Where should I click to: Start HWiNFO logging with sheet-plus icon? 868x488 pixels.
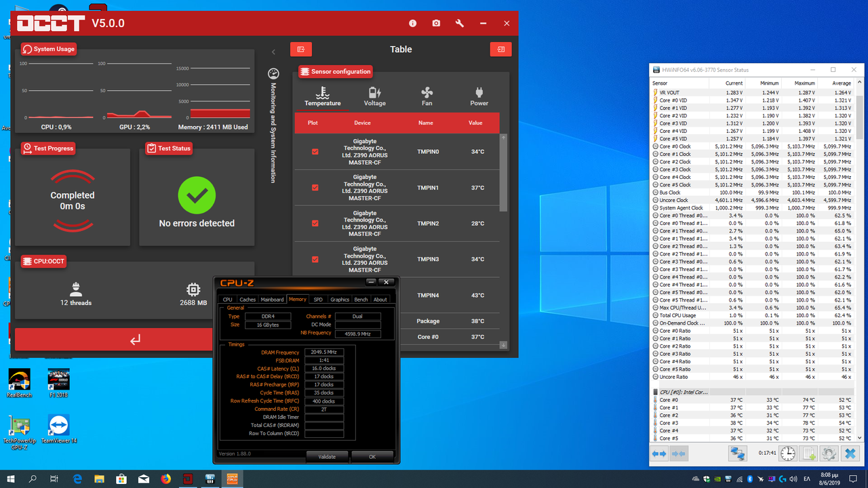point(808,453)
